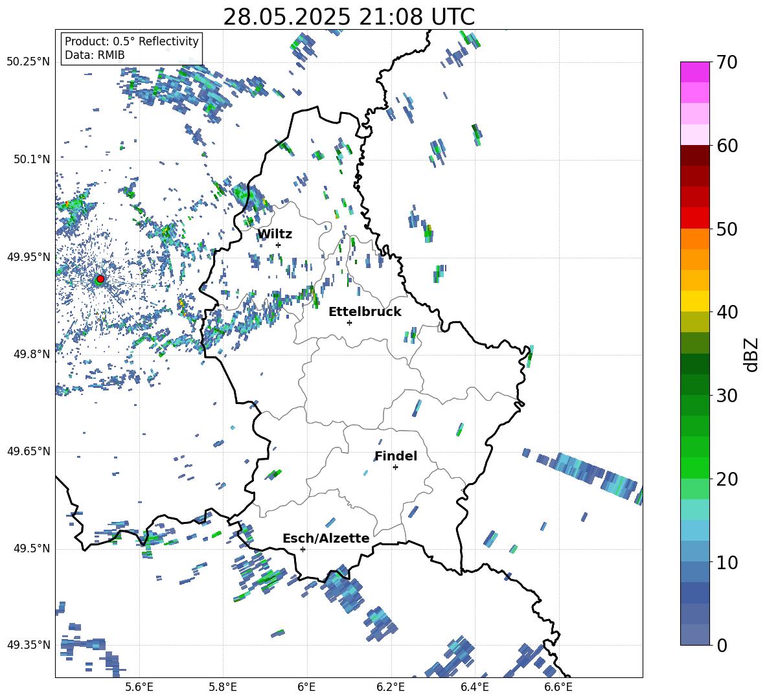Screen dimensions: 767x700
Task: Click the 6°E longitude label
Action: pos(306,687)
